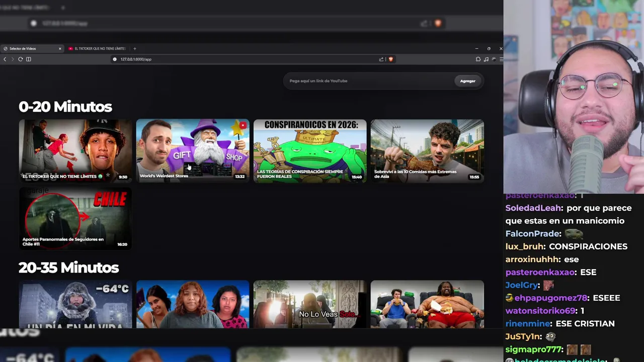Reload the page with the refresh icon
Viewport: 644px width, 362px height.
click(x=21, y=59)
